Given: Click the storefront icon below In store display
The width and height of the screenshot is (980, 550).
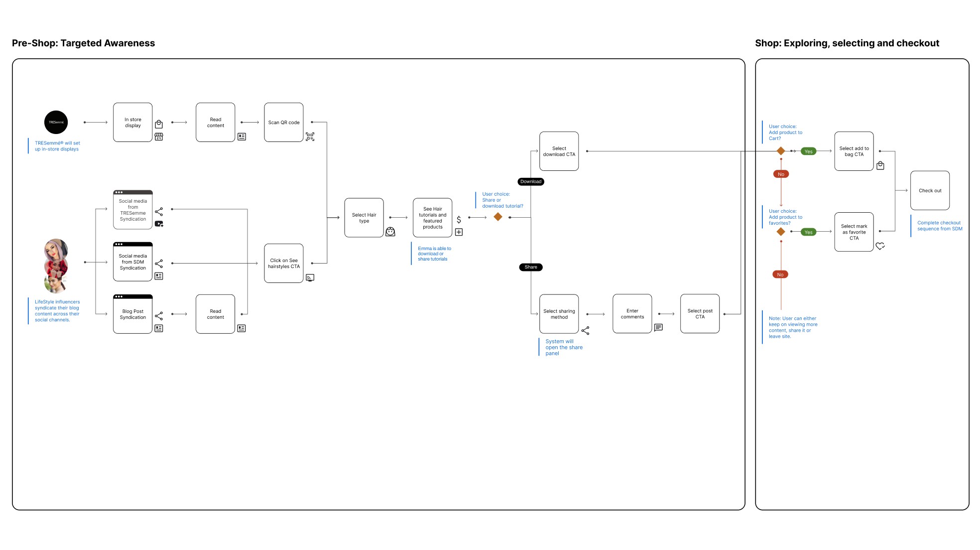Looking at the screenshot, I should tap(159, 137).
